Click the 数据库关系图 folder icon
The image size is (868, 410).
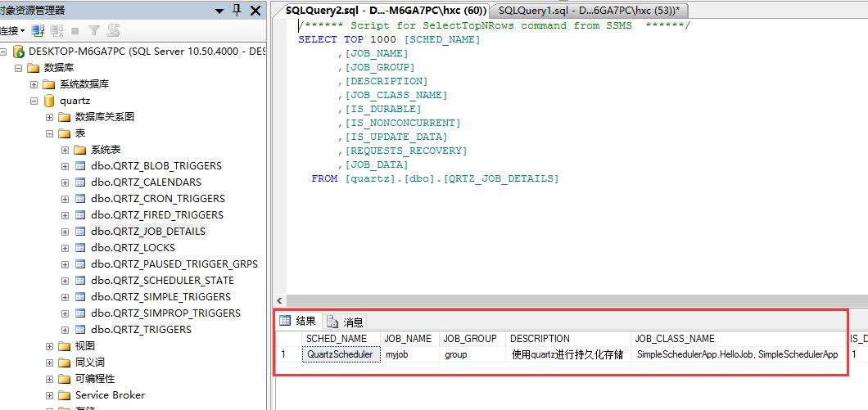coord(65,117)
